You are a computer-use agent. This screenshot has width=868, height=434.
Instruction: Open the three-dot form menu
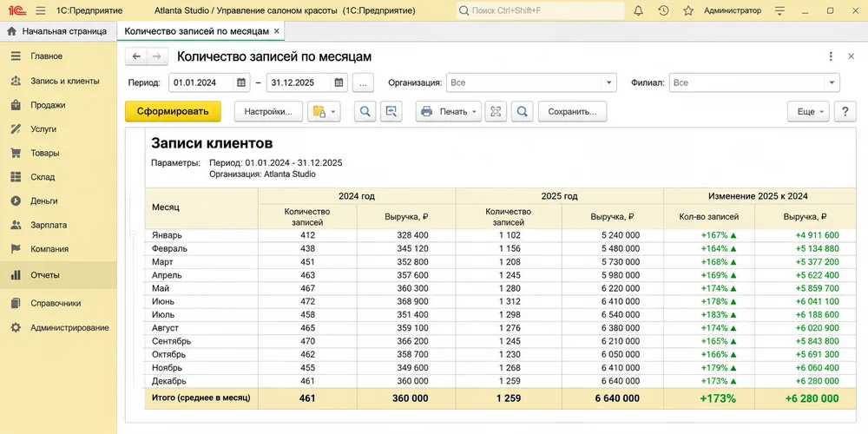[831, 56]
